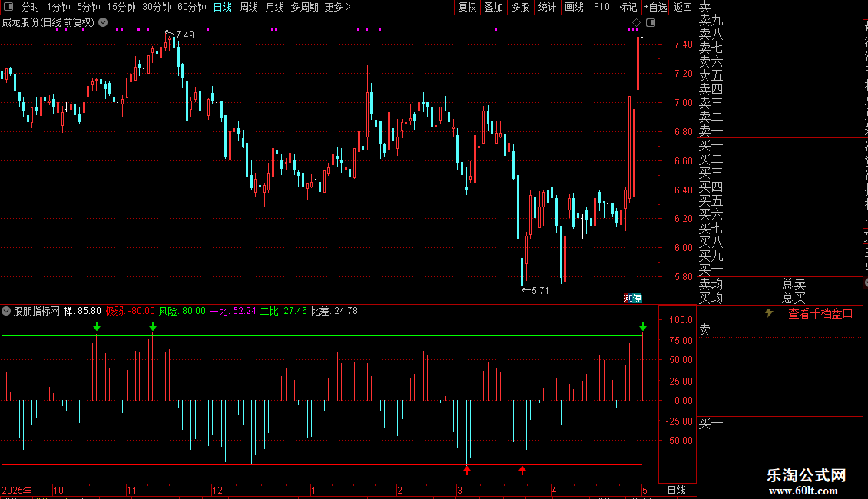The width and height of the screenshot is (868, 499).
Task: Click the diamond icon above the chart
Action: [x=636, y=23]
